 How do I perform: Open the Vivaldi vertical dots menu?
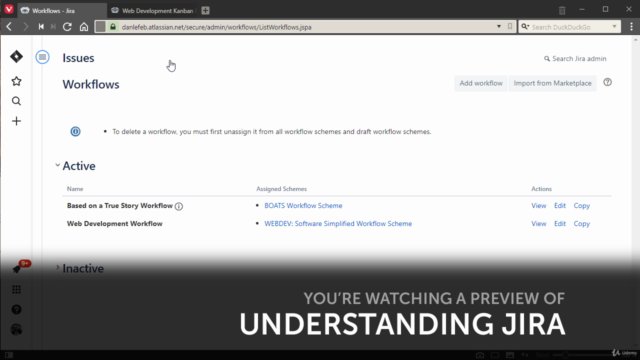(631, 27)
